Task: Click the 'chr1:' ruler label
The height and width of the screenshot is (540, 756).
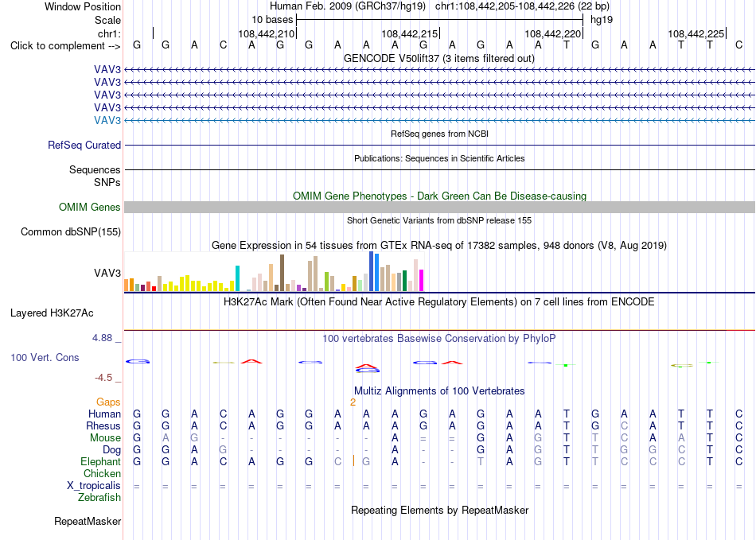Action: (x=109, y=33)
